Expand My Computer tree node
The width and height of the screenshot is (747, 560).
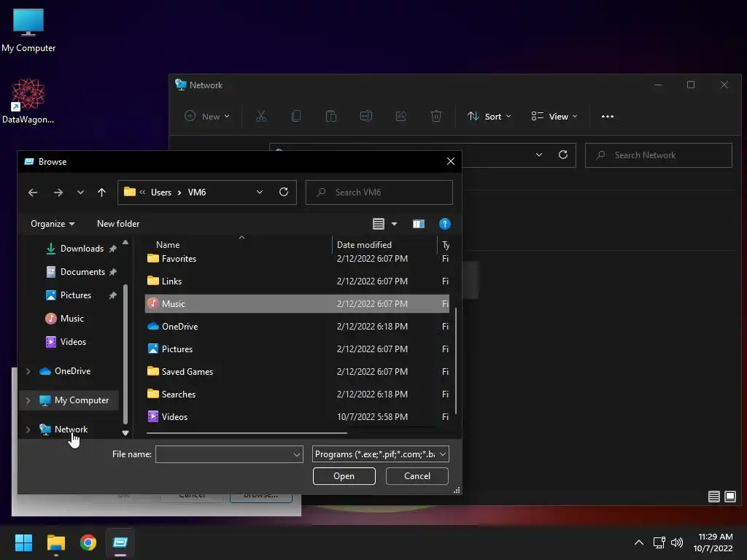(x=28, y=400)
